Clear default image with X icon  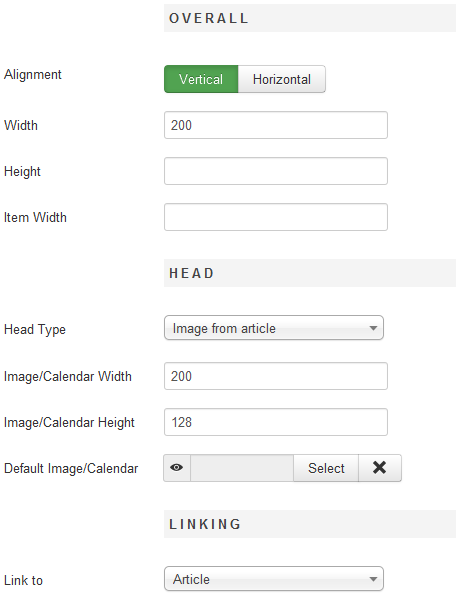(380, 468)
